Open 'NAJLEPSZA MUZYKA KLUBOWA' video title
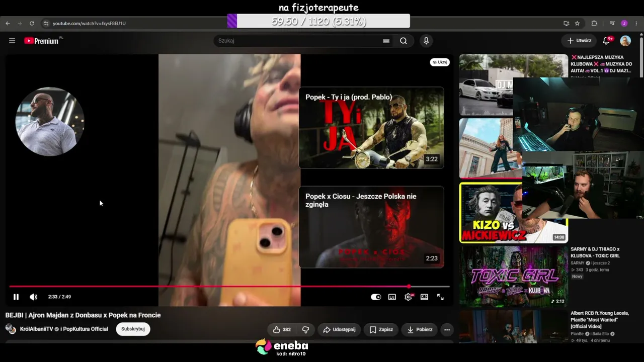The height and width of the screenshot is (362, 644). pos(601,64)
